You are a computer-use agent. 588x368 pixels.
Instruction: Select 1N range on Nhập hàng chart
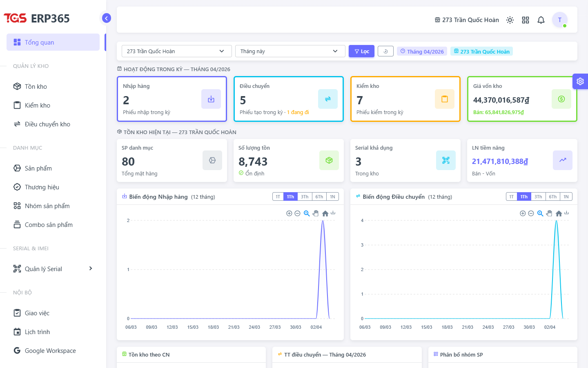[332, 197]
